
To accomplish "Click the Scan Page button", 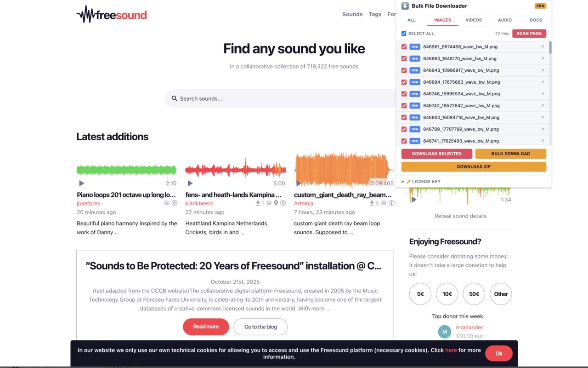I will tap(529, 34).
